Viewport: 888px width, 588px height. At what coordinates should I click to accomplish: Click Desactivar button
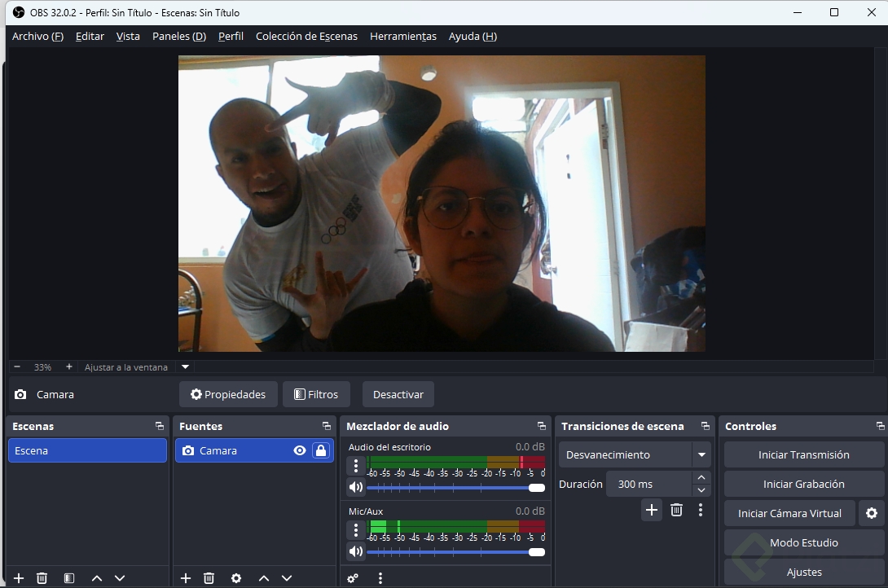(398, 394)
